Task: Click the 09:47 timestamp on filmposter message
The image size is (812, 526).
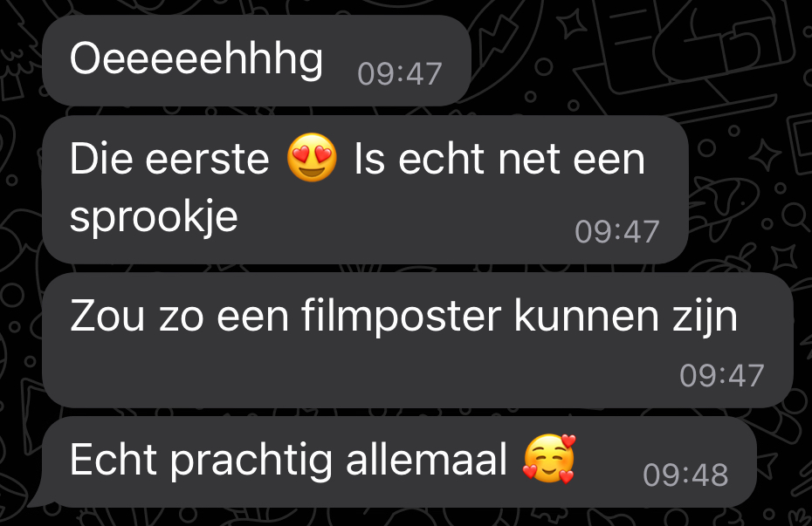Action: tap(722, 375)
